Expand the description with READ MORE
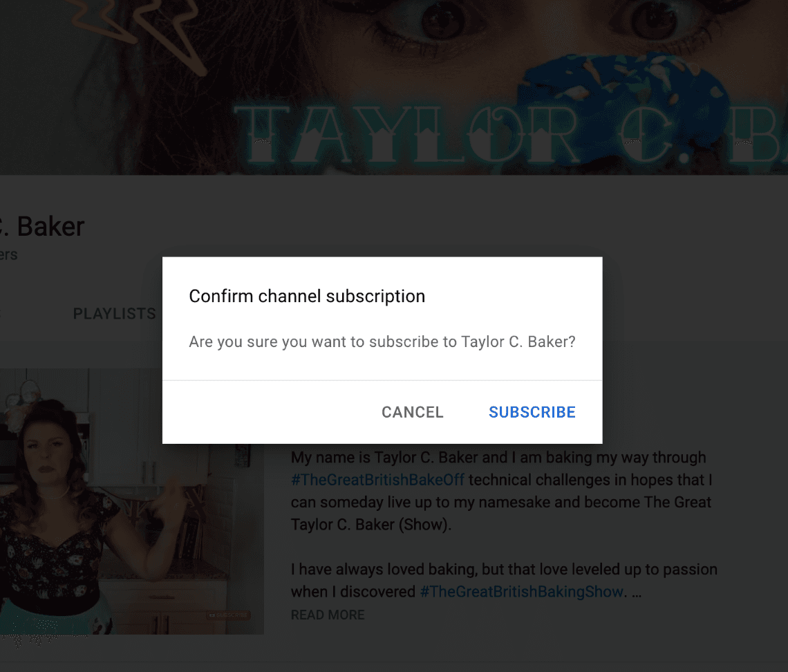Image resolution: width=788 pixels, height=672 pixels. tap(328, 615)
